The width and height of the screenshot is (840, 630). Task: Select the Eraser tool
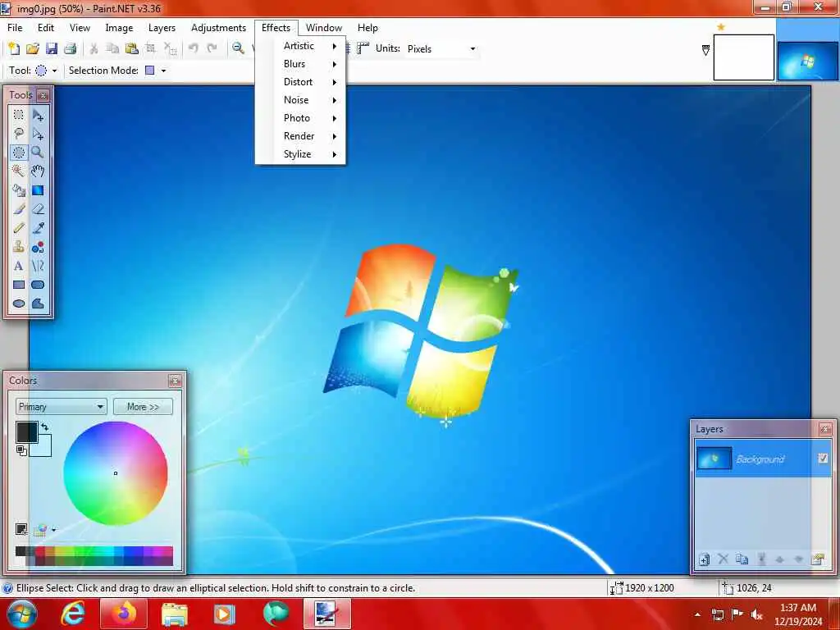click(38, 209)
